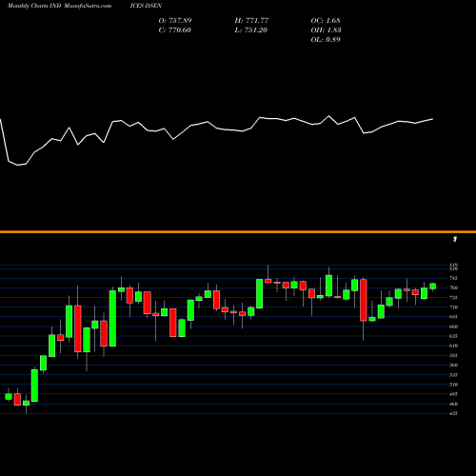
Task: Click the 660 price axis label
Action: 454,327
